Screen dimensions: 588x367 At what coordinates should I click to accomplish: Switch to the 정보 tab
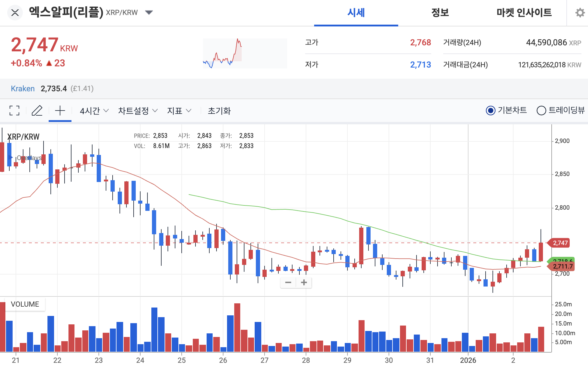click(x=440, y=13)
